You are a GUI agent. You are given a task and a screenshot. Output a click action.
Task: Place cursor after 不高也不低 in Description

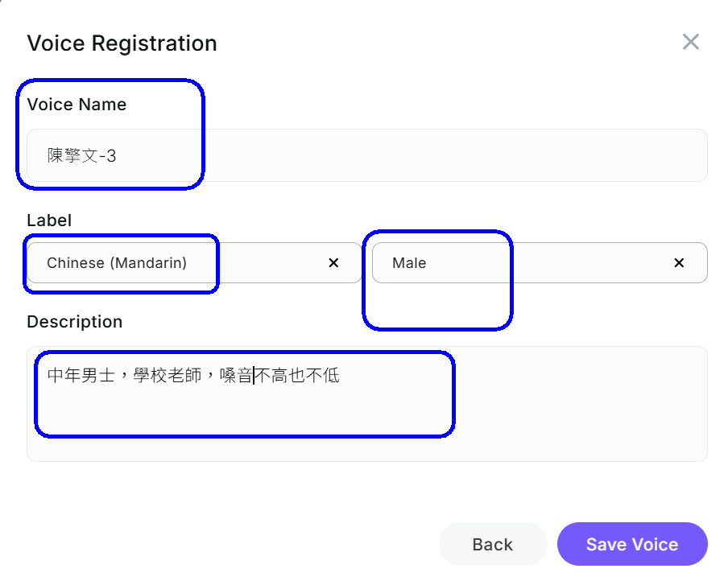[x=341, y=376]
